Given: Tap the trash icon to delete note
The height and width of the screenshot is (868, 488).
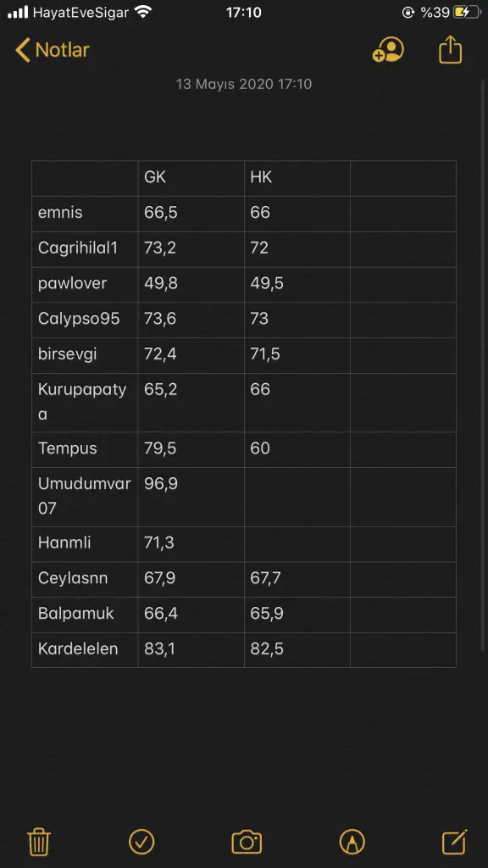Looking at the screenshot, I should click(x=39, y=842).
